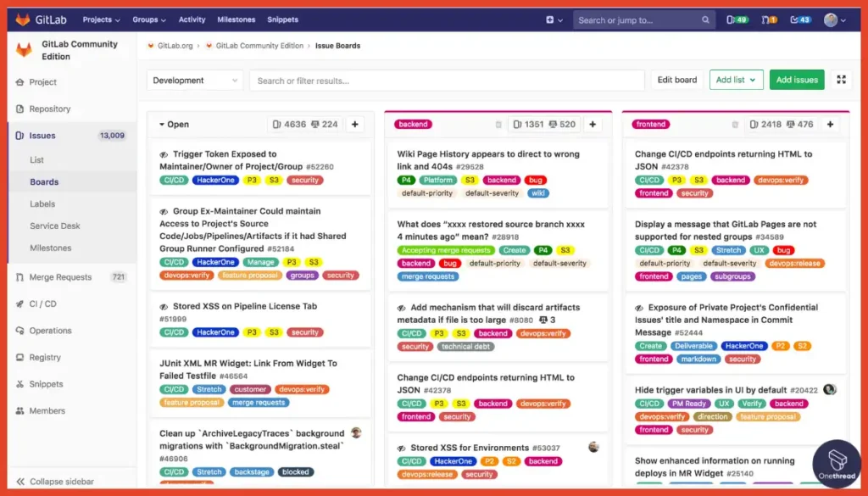Screen dimensions: 868x496
Task: Delete the frontend list trash icon
Action: (x=735, y=125)
